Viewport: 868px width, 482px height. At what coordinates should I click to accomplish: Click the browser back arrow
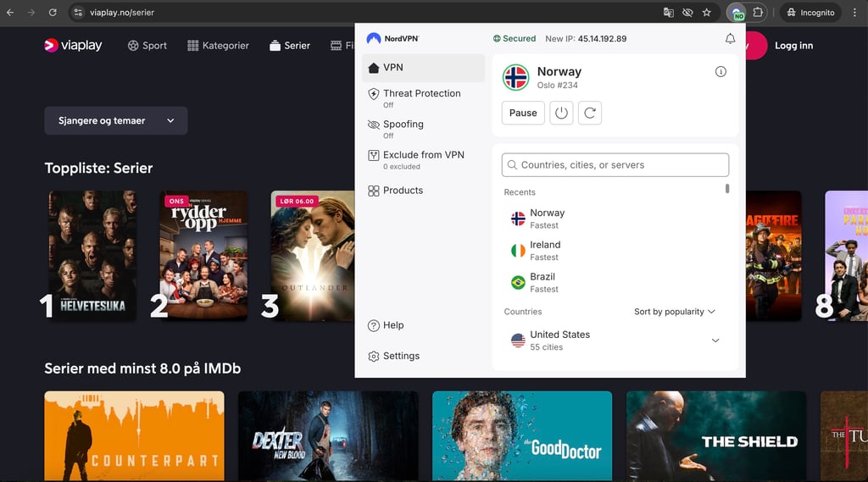click(x=10, y=12)
